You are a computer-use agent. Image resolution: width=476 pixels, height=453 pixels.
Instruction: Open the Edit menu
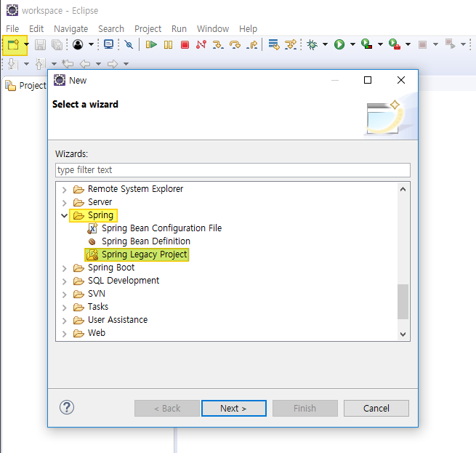click(x=36, y=29)
